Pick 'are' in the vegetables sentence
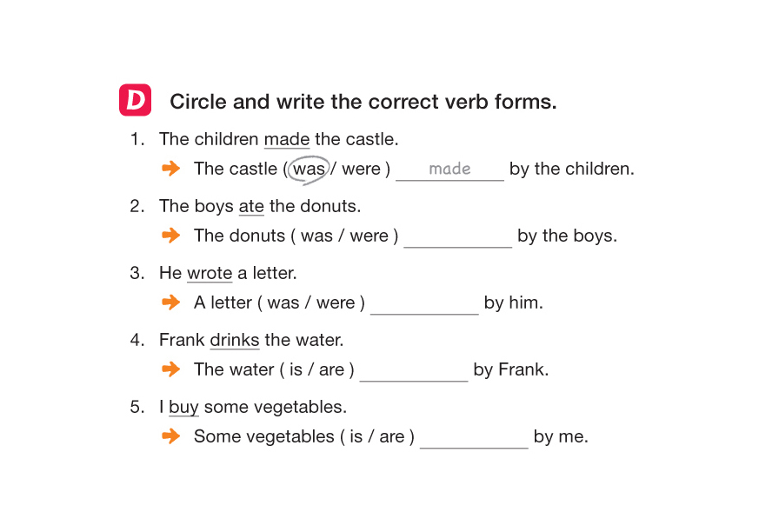 [x=391, y=437]
